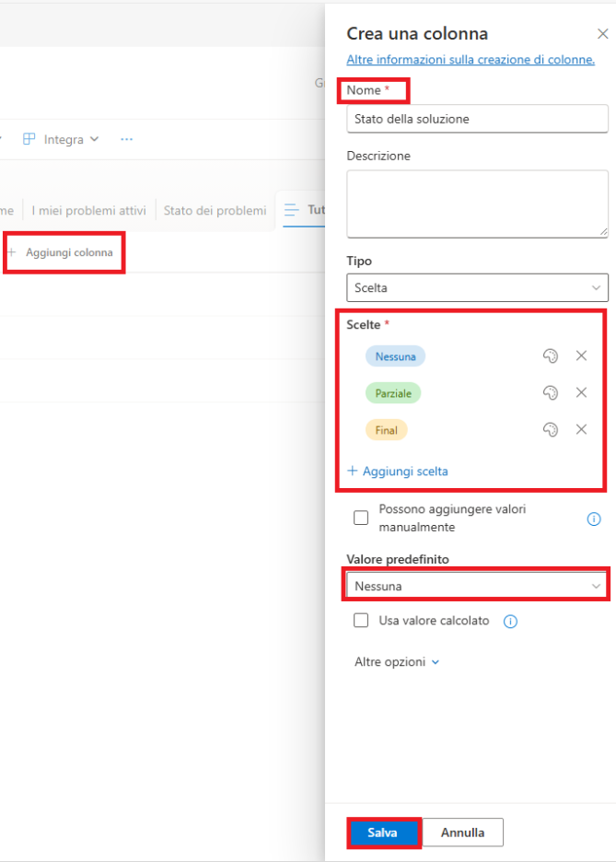Expand the Integra menu chevron
This screenshot has width=616, height=862.
pos(95,139)
